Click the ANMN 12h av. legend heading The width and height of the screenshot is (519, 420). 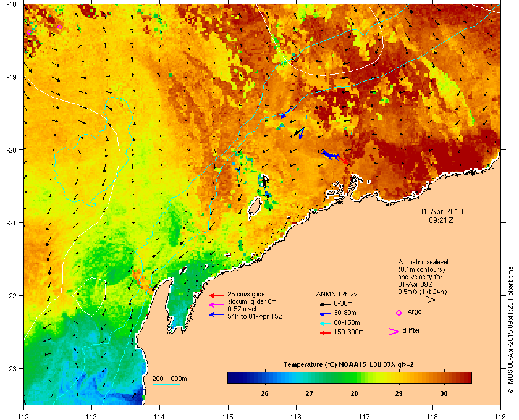pos(337,294)
